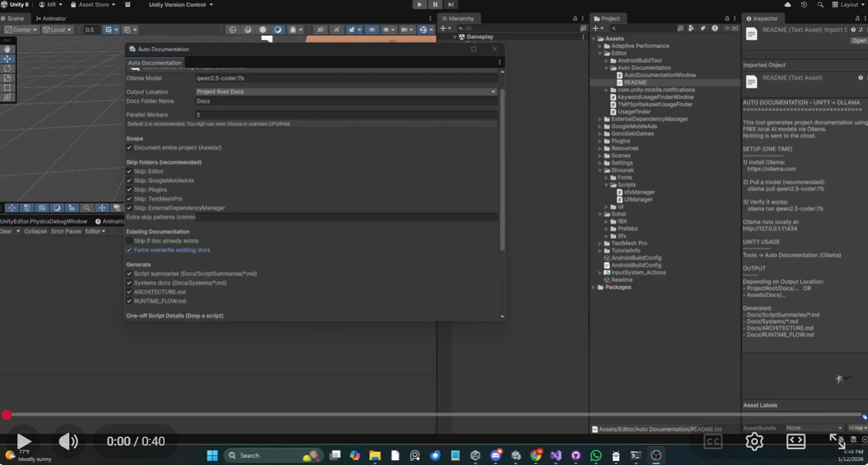Click the Ollama Model text field
The height and width of the screenshot is (465, 868).
point(346,78)
